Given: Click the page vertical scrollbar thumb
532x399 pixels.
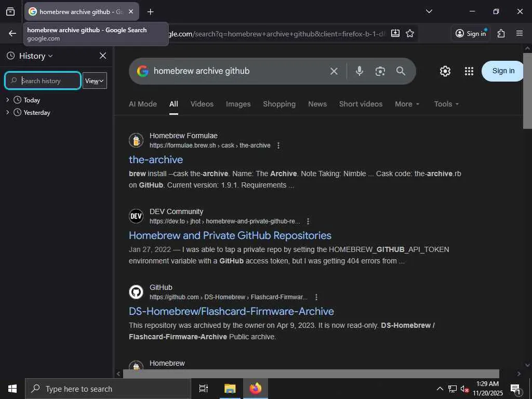Looking at the screenshot, I should [x=527, y=90].
